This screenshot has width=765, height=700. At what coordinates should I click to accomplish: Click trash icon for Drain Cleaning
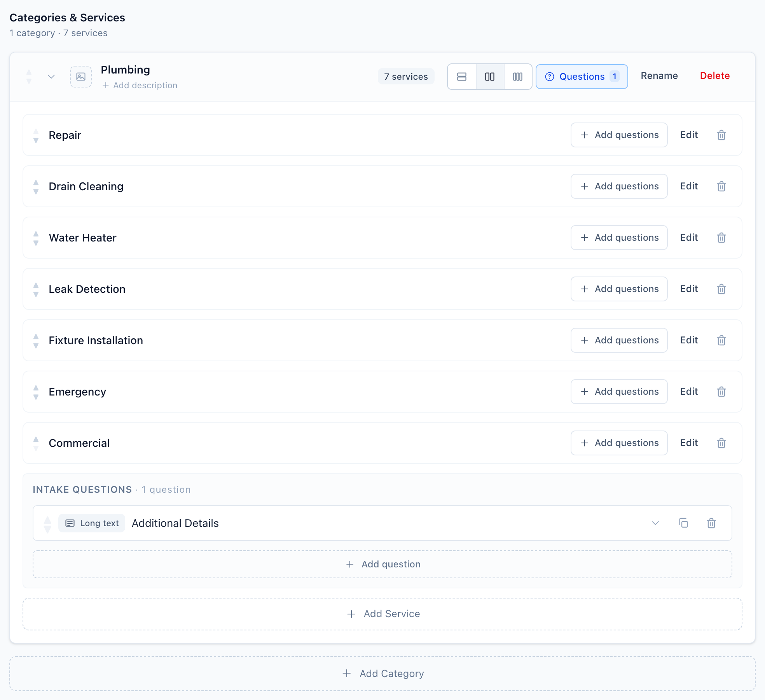pos(721,186)
